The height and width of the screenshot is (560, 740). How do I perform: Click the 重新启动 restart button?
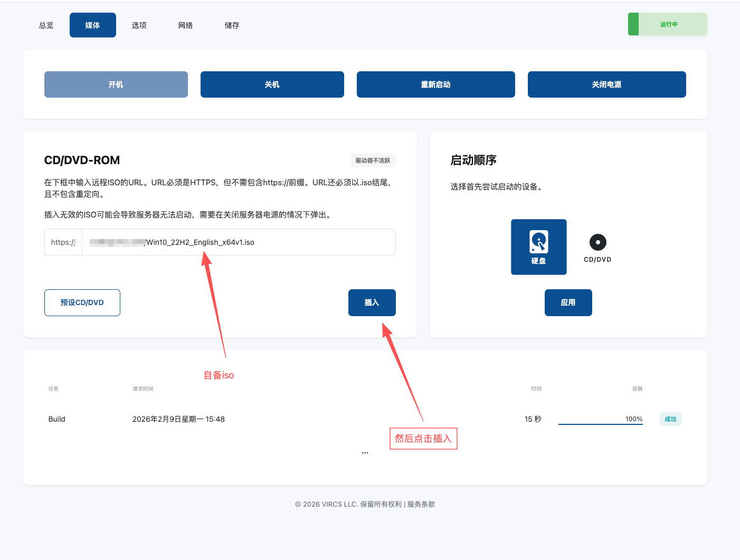(436, 84)
